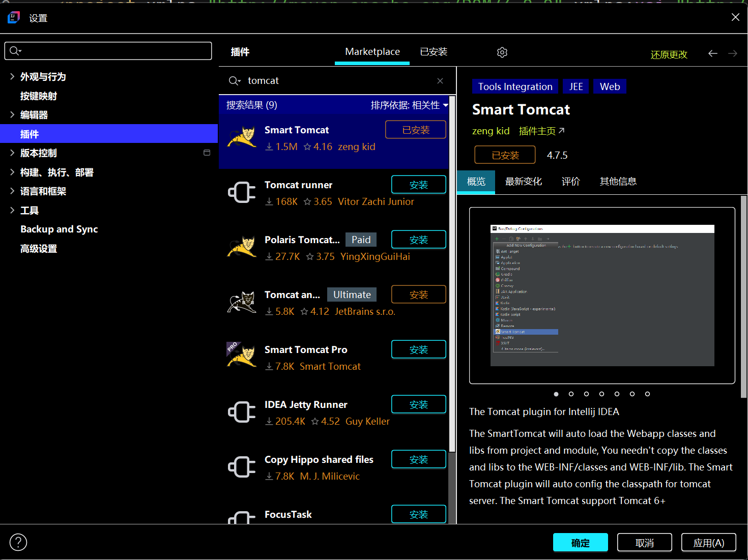Open search options magnifier in plugin search
The height and width of the screenshot is (560, 748).
coord(235,81)
